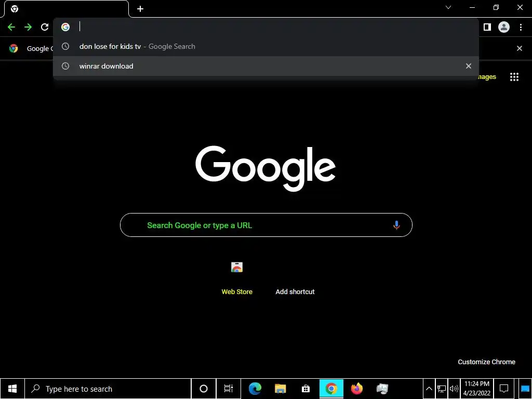Image resolution: width=532 pixels, height=399 pixels.
Task: Select suggestion 'don lose for kids tv'
Action: pos(265,46)
